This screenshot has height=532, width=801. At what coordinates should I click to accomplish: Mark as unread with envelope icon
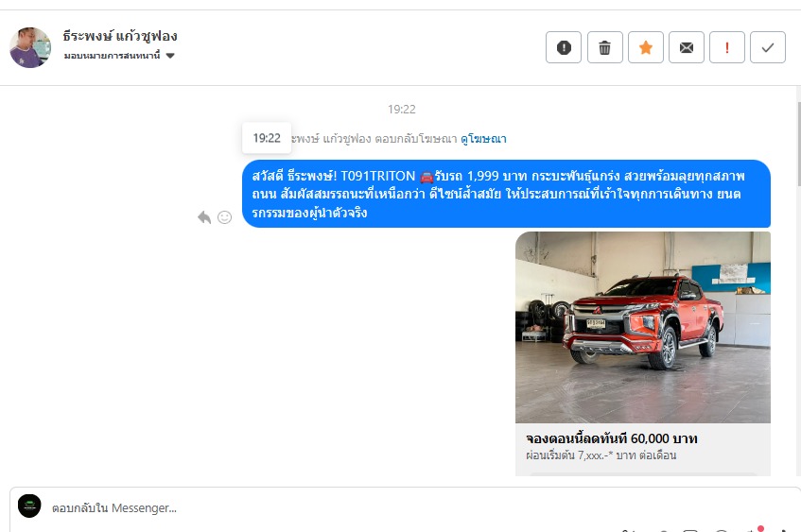point(687,47)
